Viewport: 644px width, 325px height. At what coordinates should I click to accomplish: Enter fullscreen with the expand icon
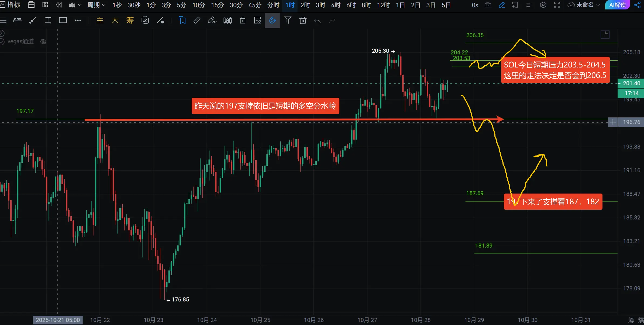(557, 5)
